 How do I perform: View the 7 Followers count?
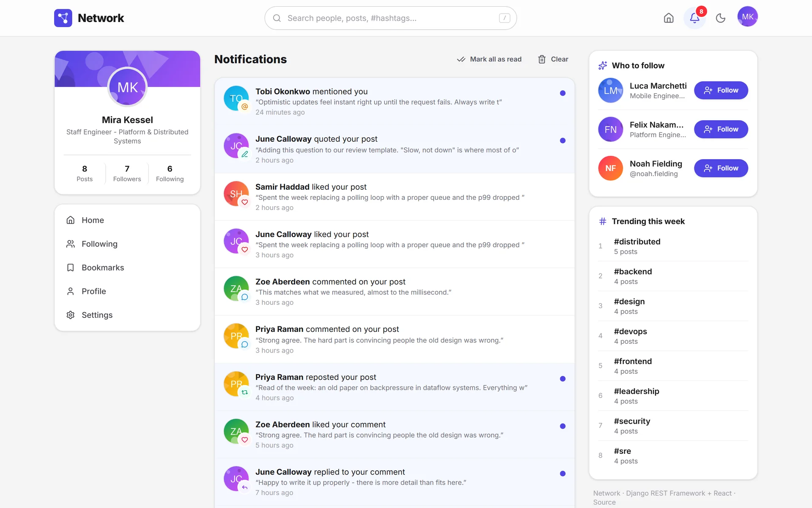click(127, 173)
